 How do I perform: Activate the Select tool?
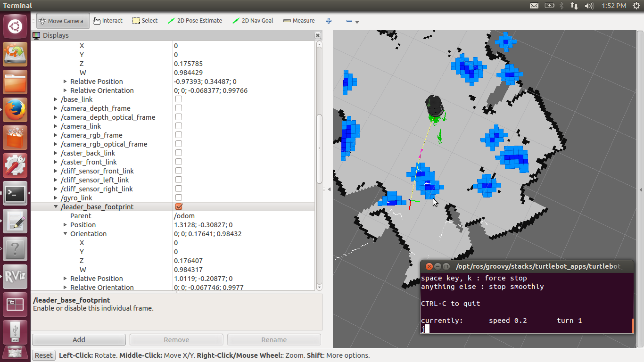(145, 21)
